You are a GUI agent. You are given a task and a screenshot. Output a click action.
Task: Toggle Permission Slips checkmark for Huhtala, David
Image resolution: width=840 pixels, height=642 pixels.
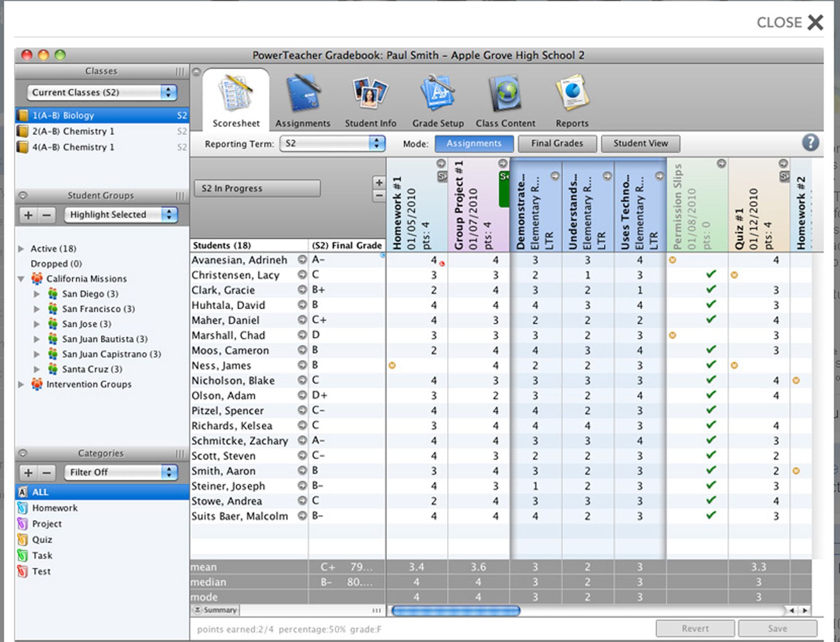coord(711,304)
